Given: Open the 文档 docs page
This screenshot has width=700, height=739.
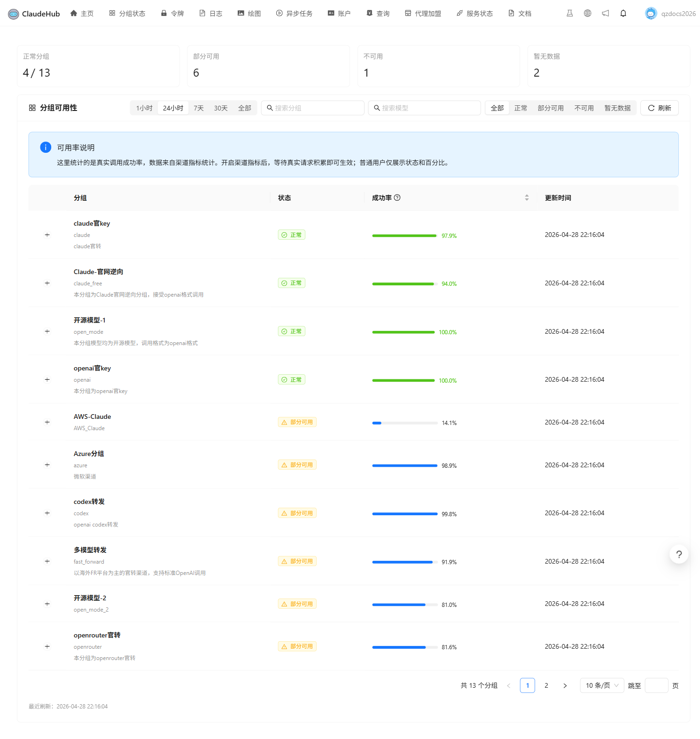Looking at the screenshot, I should (x=520, y=13).
